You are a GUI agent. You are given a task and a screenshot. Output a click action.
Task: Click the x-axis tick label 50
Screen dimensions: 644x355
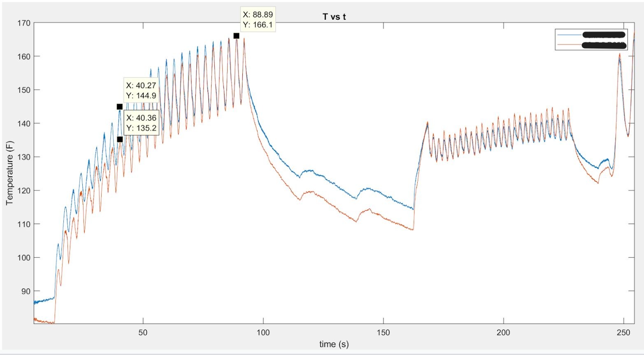(x=143, y=333)
